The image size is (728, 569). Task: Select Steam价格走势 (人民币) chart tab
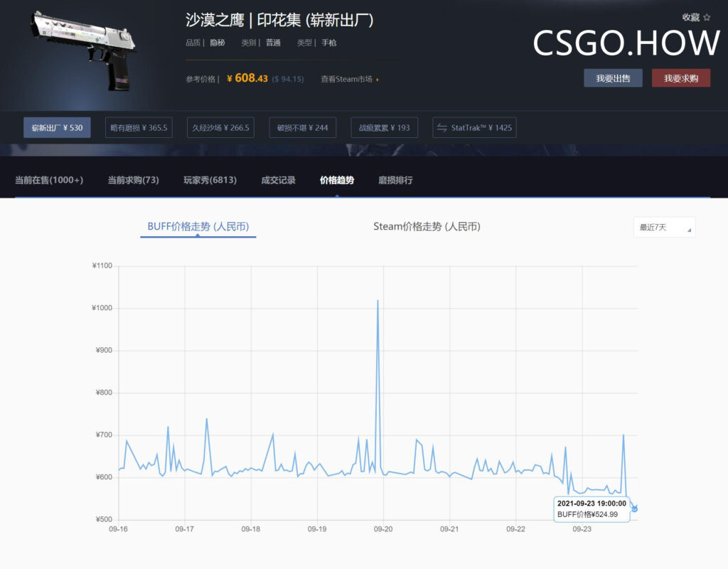tap(427, 227)
